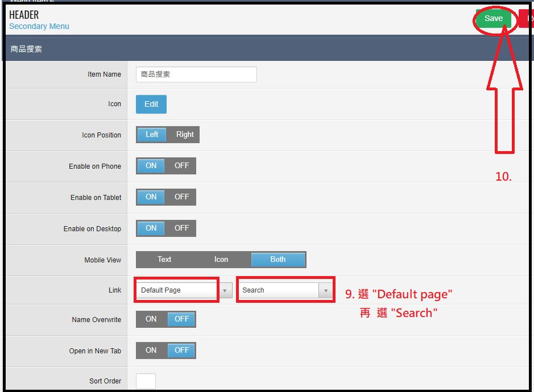534x392 pixels.
Task: Turn OFF Enable on Desktop
Action: (x=181, y=228)
